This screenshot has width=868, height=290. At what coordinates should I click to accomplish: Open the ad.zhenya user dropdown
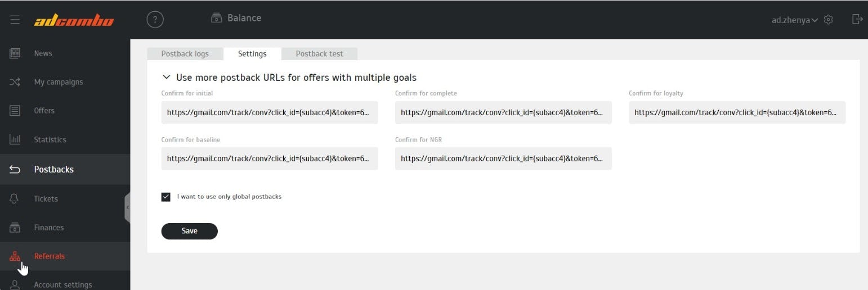click(794, 20)
